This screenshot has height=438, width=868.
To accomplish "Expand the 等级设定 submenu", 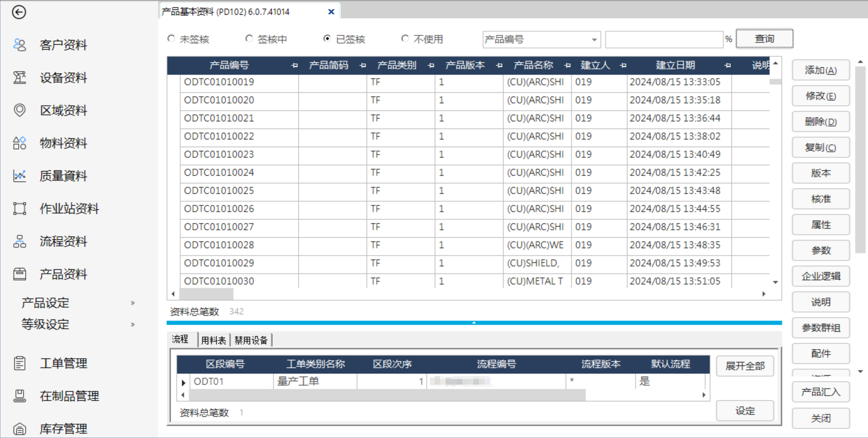I will click(133, 324).
